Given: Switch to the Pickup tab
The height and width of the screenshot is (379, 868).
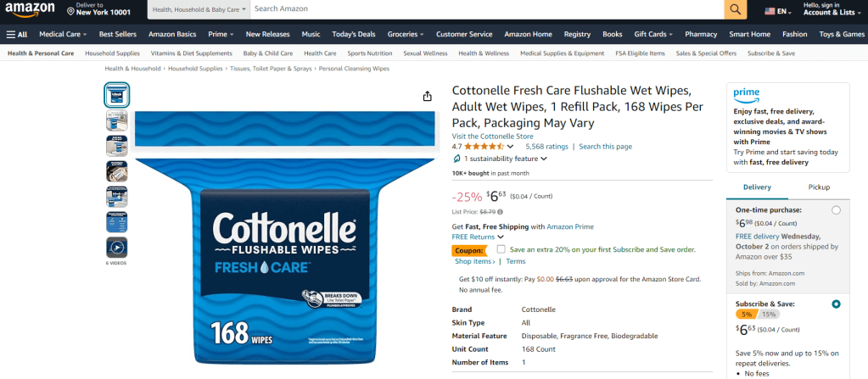Looking at the screenshot, I should 819,187.
